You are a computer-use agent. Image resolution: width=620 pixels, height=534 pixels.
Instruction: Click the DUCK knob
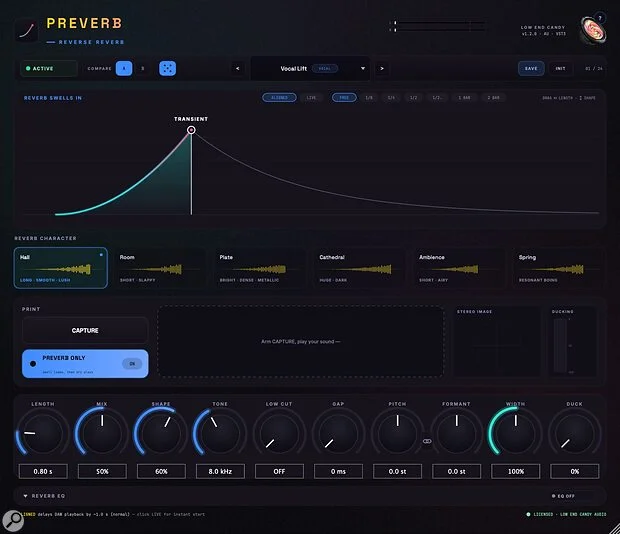tap(575, 433)
